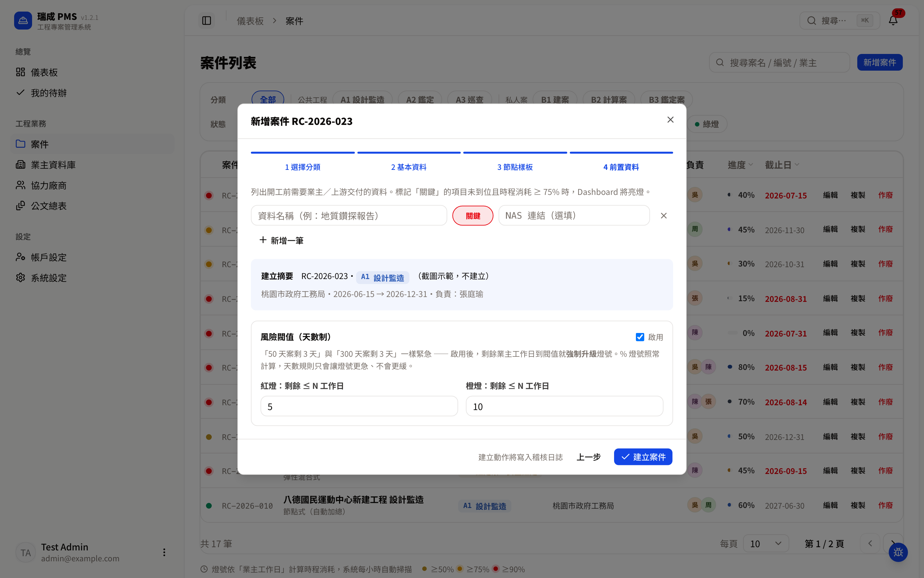Click 儀表板 in the breadcrumb
The height and width of the screenshot is (578, 924).
click(250, 21)
